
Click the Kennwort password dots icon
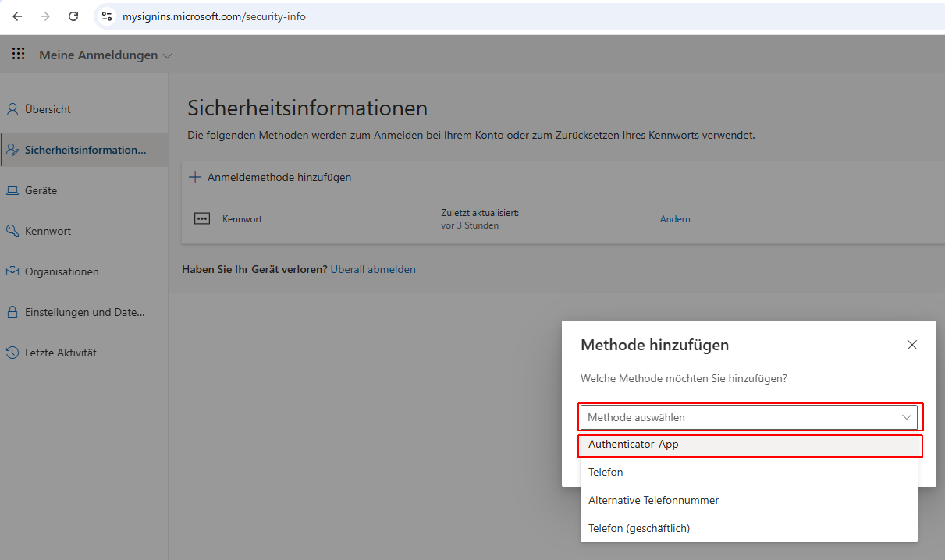[202, 219]
